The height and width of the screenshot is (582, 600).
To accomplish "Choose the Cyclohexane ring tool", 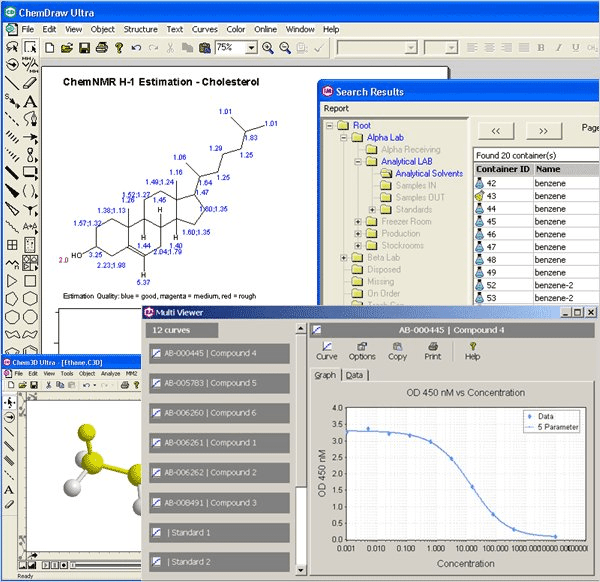I will (x=30, y=299).
